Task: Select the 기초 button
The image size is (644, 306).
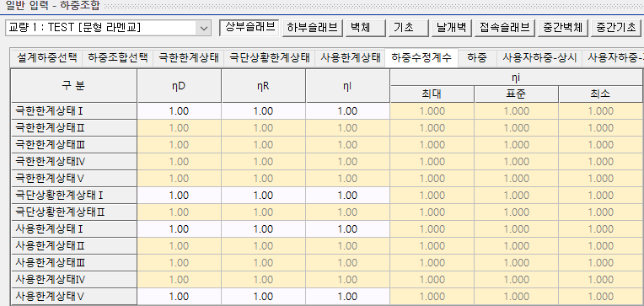Action: [x=408, y=28]
